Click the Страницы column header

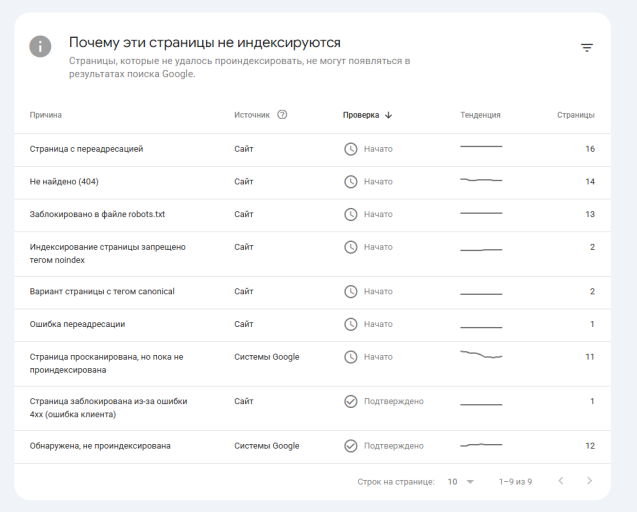coord(576,115)
